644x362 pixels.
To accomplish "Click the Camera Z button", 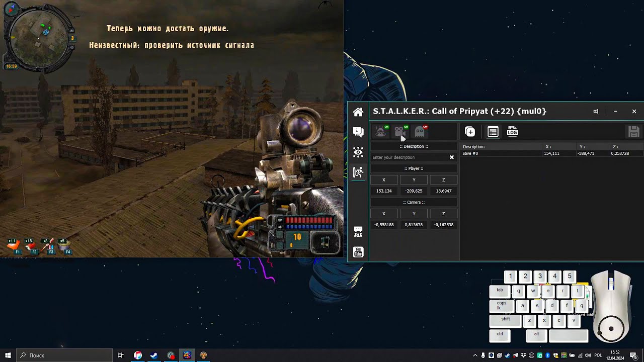I will [443, 214].
